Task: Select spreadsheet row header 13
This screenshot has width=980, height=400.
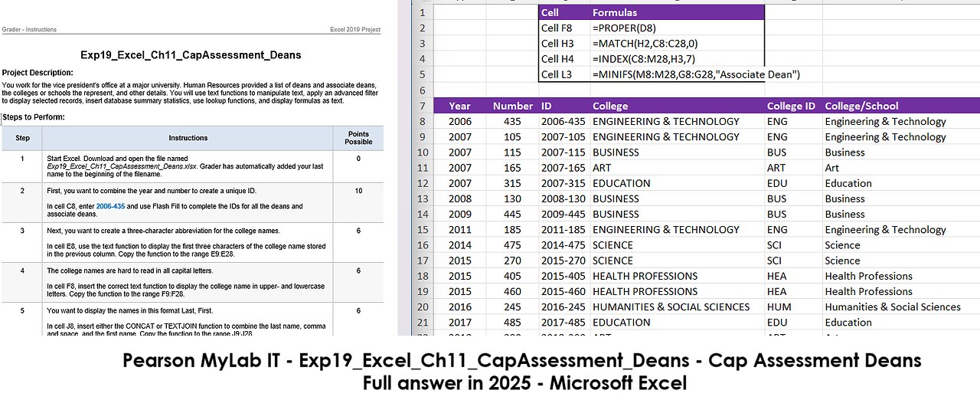Action: [x=423, y=198]
